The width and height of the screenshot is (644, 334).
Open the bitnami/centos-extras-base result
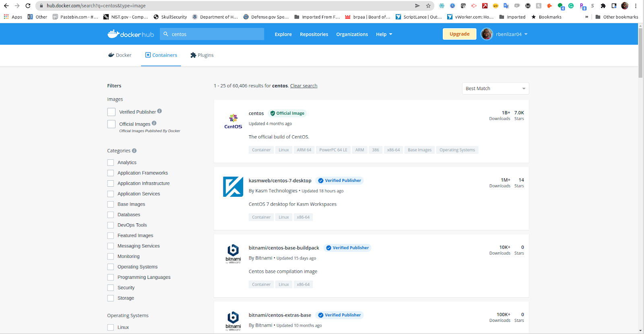point(280,315)
